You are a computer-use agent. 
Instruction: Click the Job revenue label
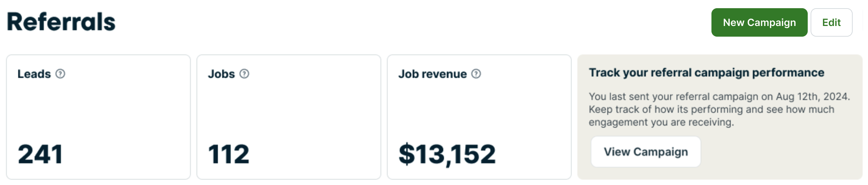point(432,74)
